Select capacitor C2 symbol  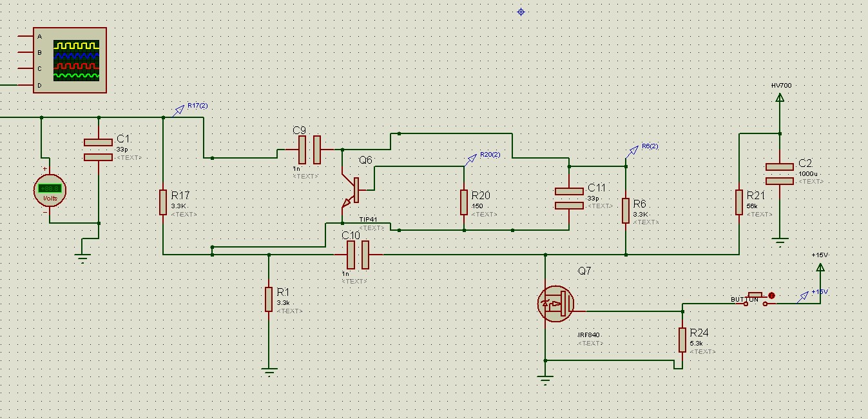coord(780,174)
